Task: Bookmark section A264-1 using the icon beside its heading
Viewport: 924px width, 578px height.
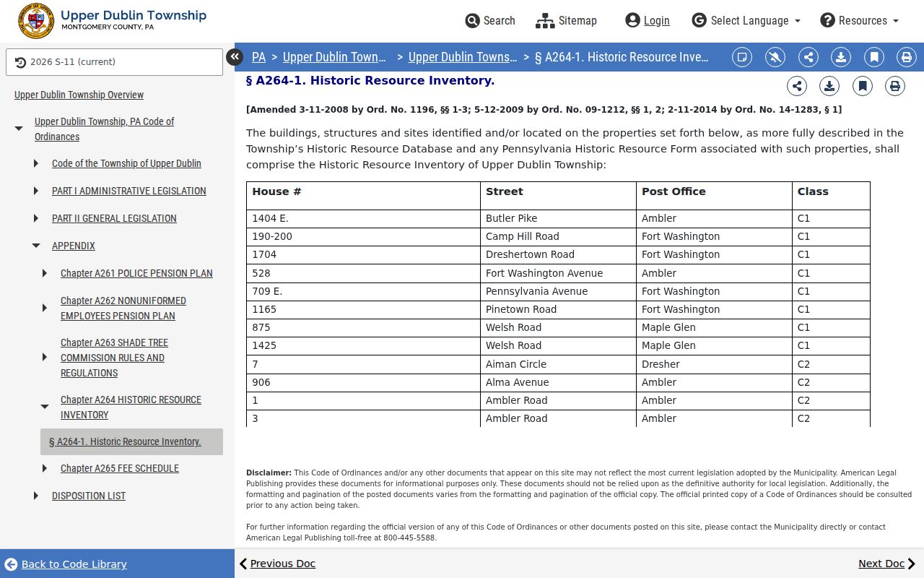Action: tap(863, 87)
